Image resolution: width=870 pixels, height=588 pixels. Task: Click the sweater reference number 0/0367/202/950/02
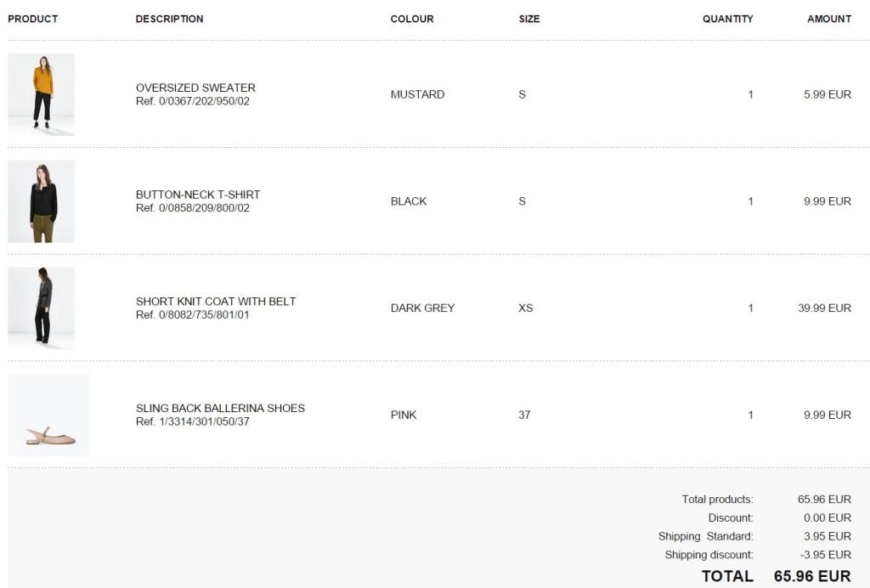click(x=193, y=101)
